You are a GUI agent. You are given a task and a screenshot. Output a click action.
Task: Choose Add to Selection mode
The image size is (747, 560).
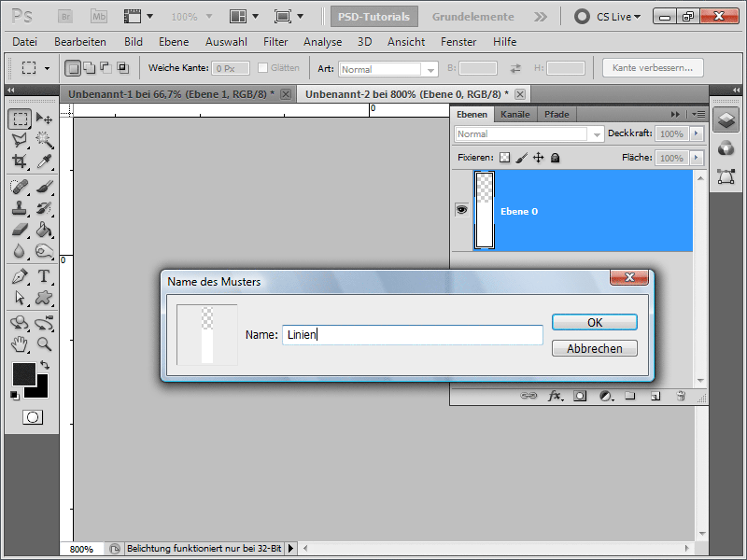coord(89,68)
